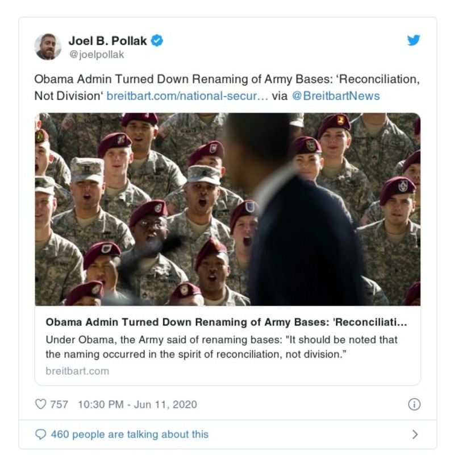Open the info circle icon
Viewport: 454px width, 476px height.
click(x=414, y=404)
